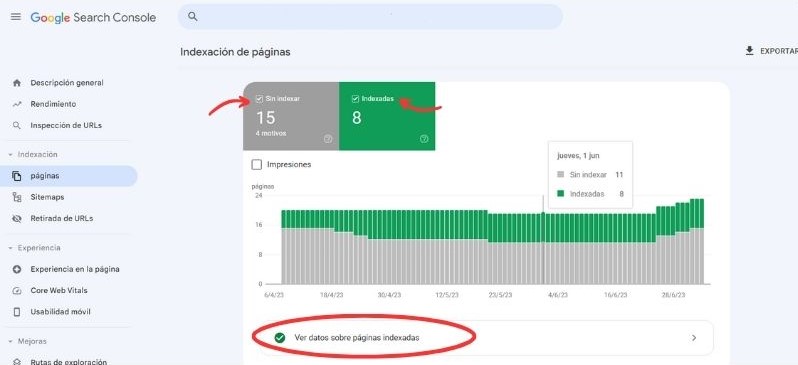Click help icon on Sin indexar card
The height and width of the screenshot is (365, 798).
[x=328, y=139]
